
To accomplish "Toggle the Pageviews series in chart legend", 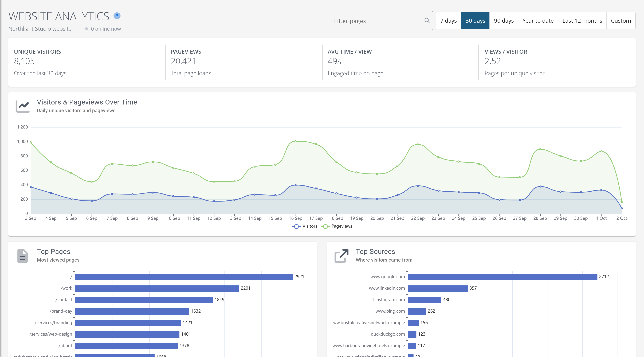I will (x=336, y=226).
